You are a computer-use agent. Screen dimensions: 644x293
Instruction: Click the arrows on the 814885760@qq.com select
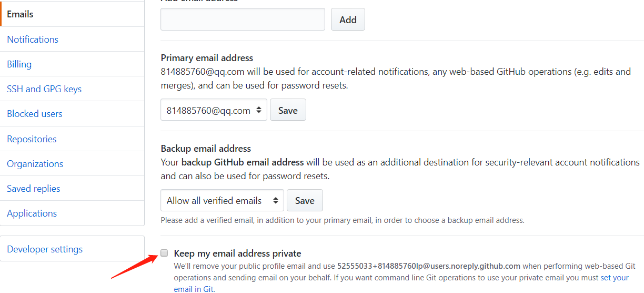pyautogui.click(x=258, y=110)
